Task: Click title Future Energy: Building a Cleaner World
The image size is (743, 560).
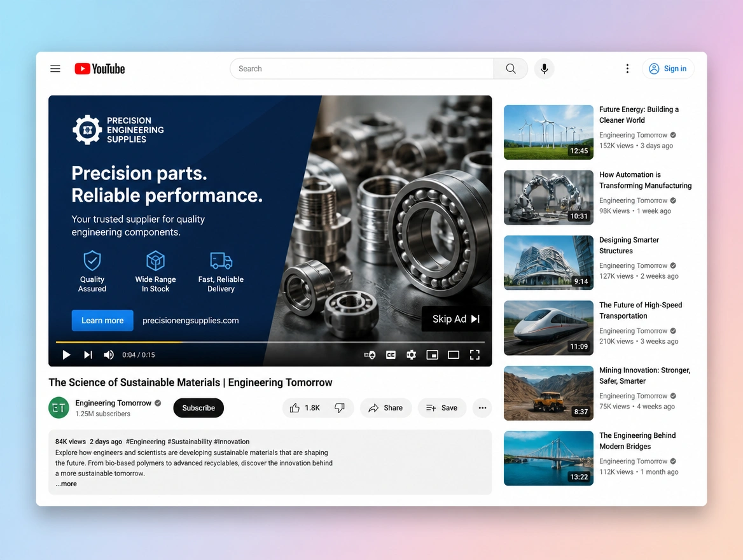Action: 639,115
